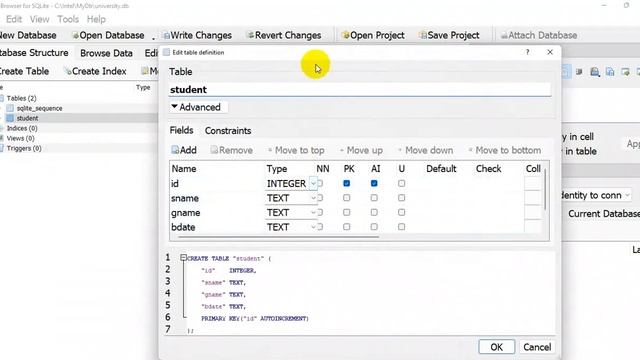Check the U checkbox for sname field
Screen dimensions: 640x360
click(402, 198)
